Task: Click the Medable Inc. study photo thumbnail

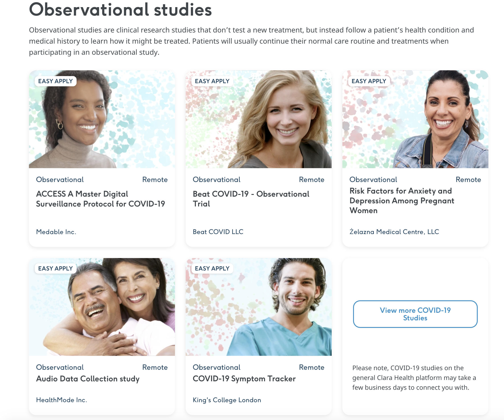Action: coord(102,119)
